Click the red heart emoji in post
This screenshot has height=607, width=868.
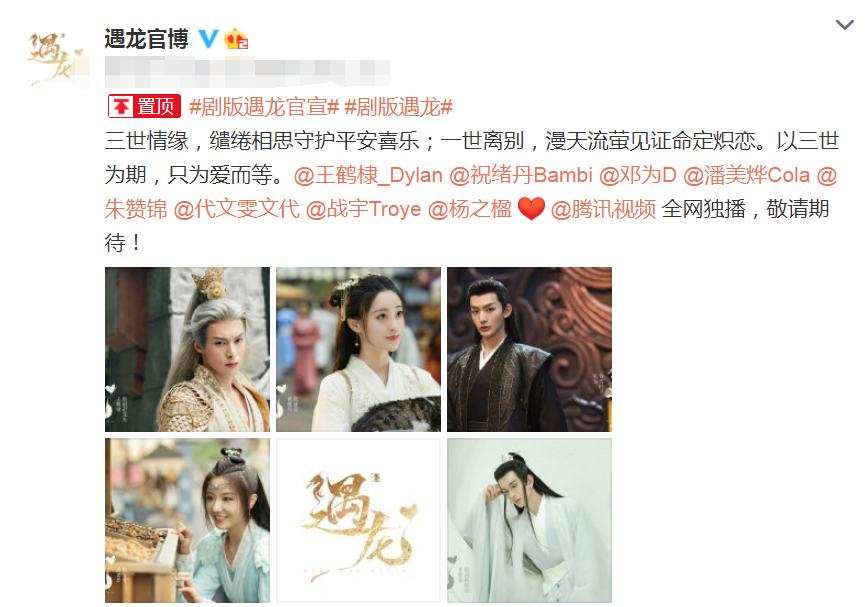tap(531, 209)
